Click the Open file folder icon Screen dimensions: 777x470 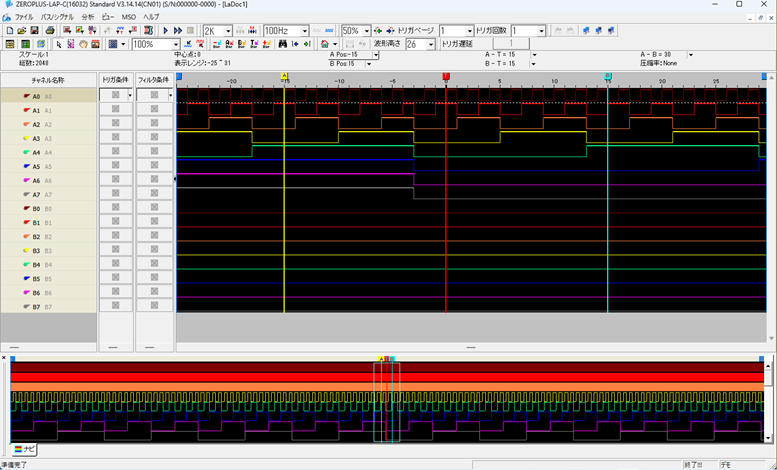tap(22, 31)
